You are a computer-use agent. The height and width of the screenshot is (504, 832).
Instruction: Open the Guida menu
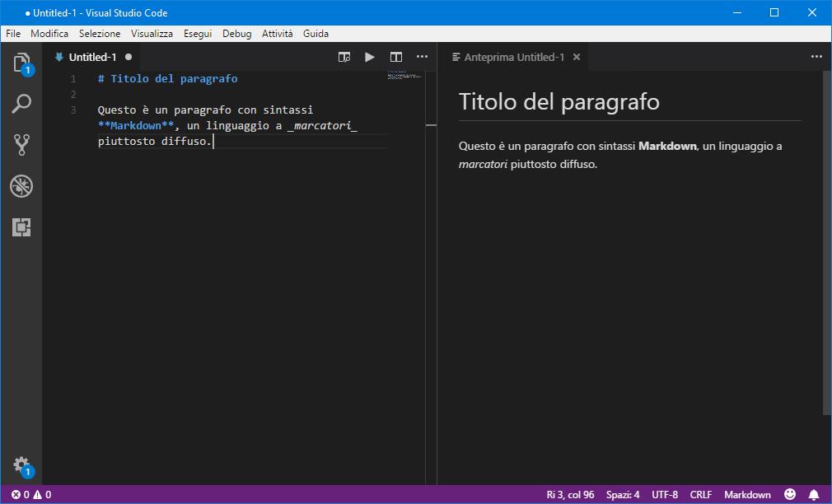coord(316,34)
